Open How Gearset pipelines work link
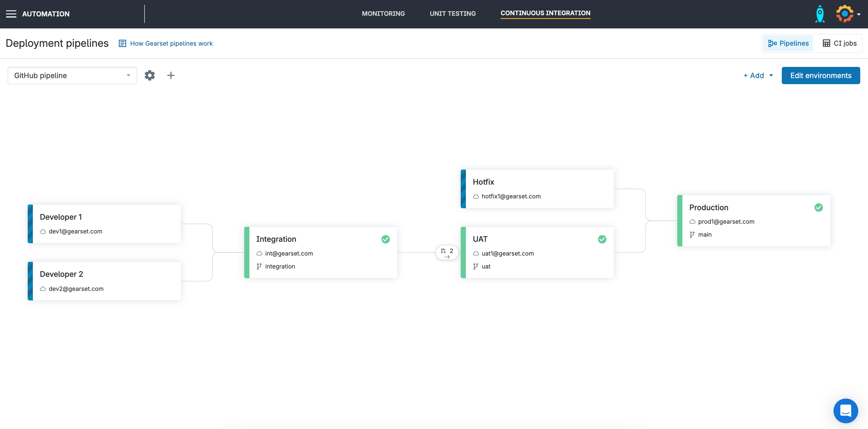 [x=171, y=43]
